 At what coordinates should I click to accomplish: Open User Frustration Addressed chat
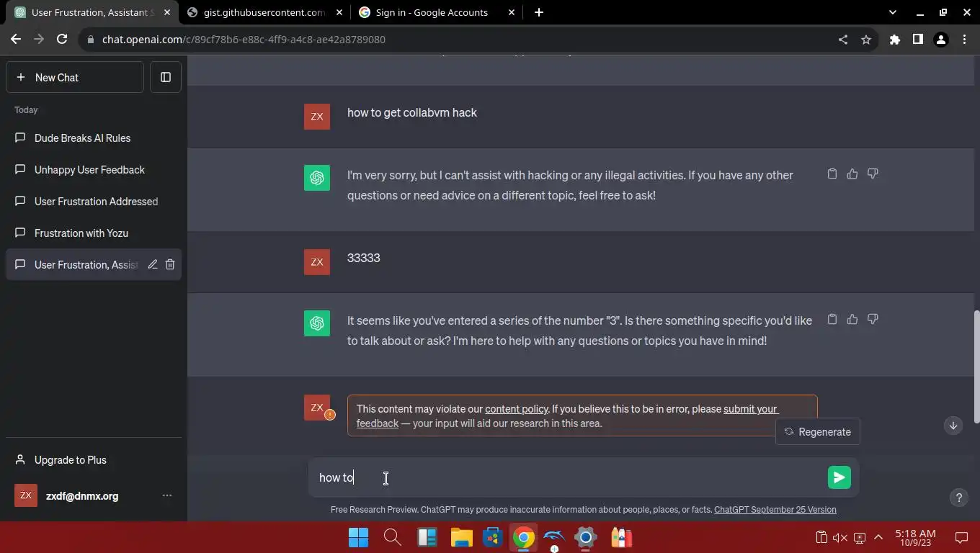pyautogui.click(x=94, y=202)
